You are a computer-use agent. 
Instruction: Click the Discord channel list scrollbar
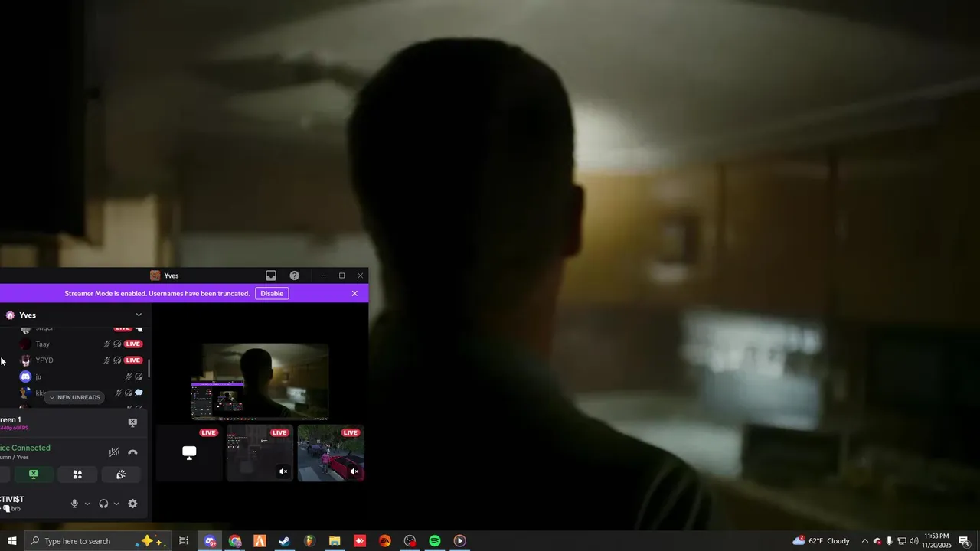[149, 368]
